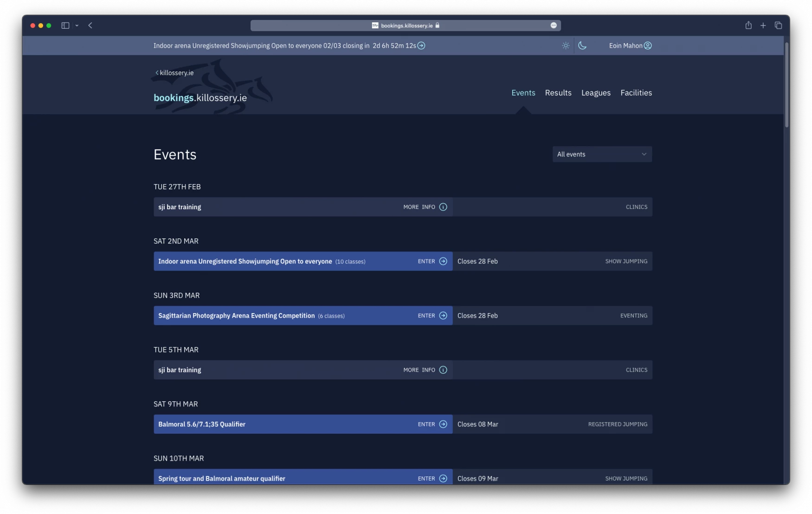This screenshot has height=514, width=812.
Task: Click Closes 08 Mar text
Action: [x=477, y=424]
